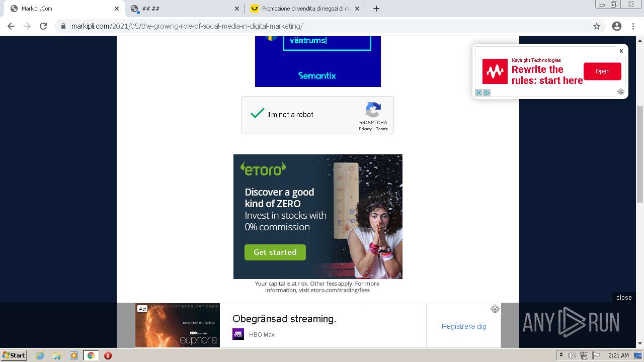
Task: Click Get started on the eToro ad
Action: [275, 252]
